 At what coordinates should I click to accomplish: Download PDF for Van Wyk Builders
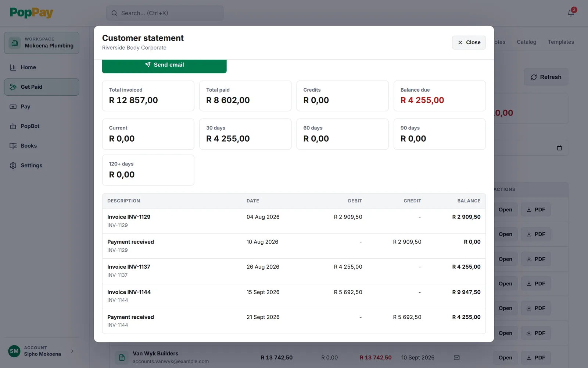(x=536, y=358)
